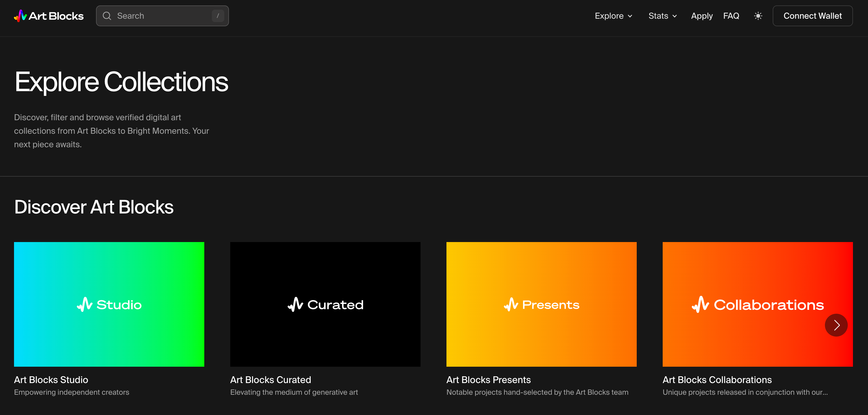Screen dimensions: 868x415
Task: Open the Curated collection thumbnail
Action: pyautogui.click(x=325, y=304)
